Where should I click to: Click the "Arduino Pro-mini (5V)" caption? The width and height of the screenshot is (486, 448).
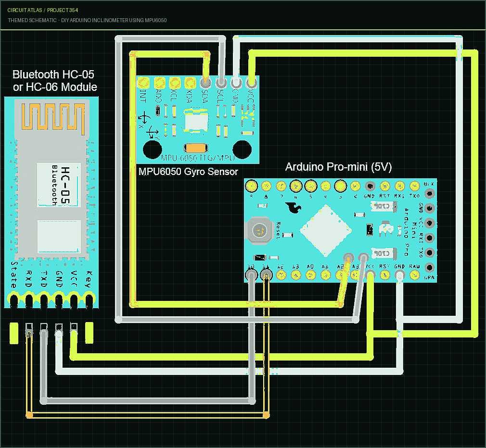(338, 167)
